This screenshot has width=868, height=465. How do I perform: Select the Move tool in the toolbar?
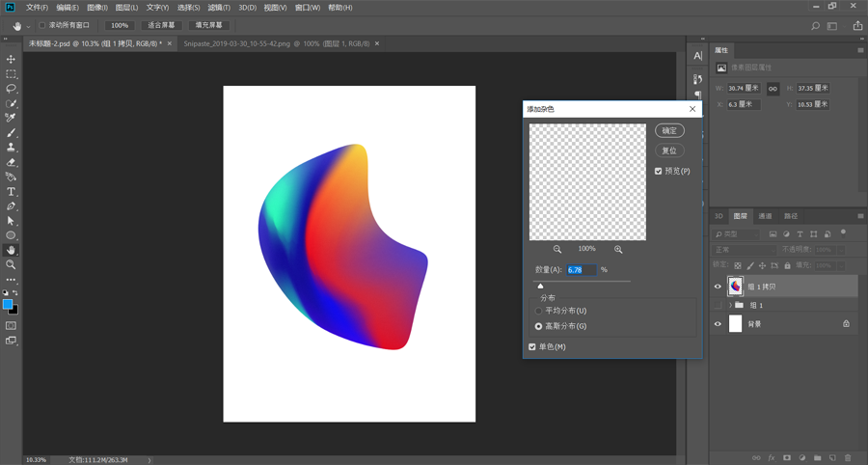12,60
